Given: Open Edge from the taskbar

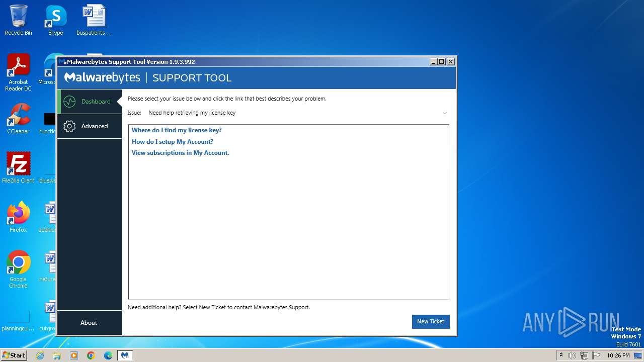Looking at the screenshot, I should [x=108, y=355].
